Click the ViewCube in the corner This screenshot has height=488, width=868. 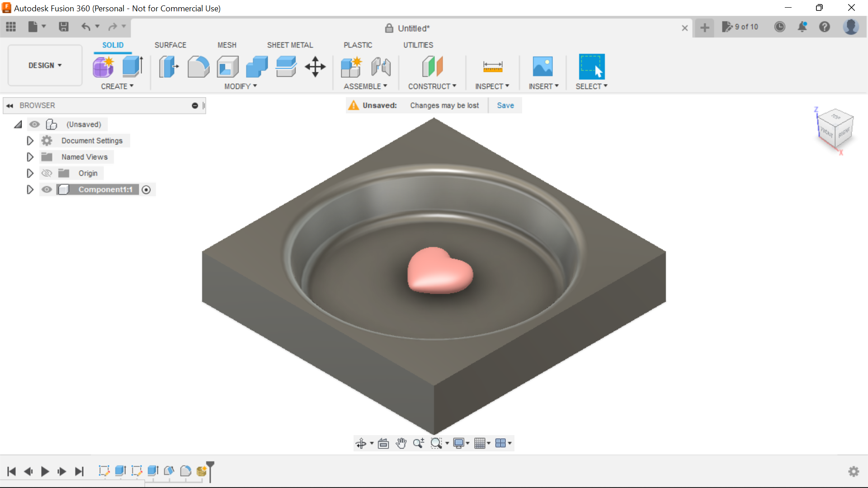pos(835,129)
